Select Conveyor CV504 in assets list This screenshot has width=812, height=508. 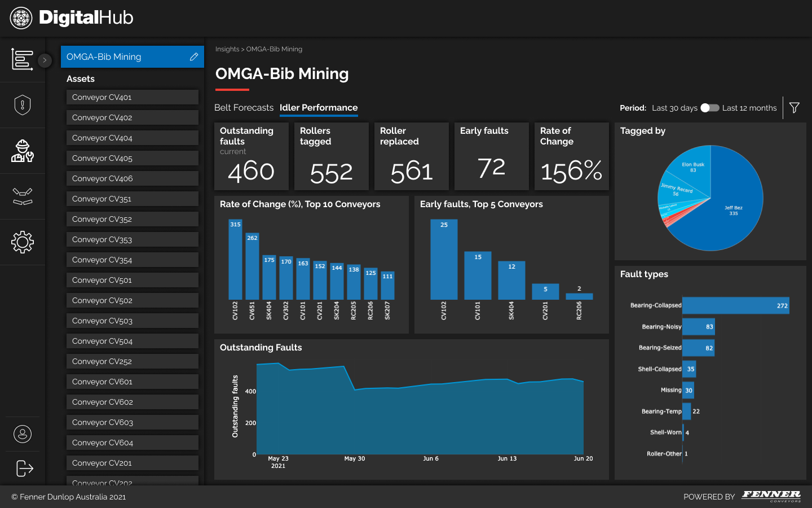click(133, 341)
